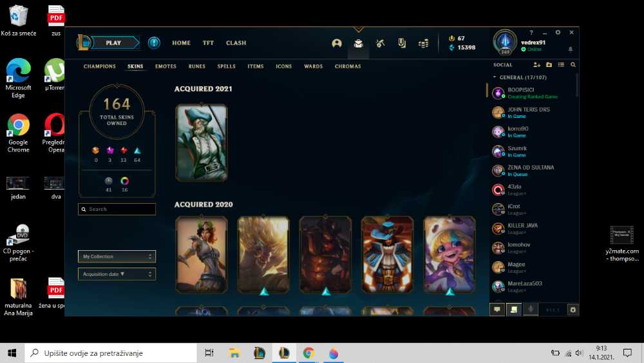Click the Add Friend icon in Social panel
The image size is (644, 363).
536,65
